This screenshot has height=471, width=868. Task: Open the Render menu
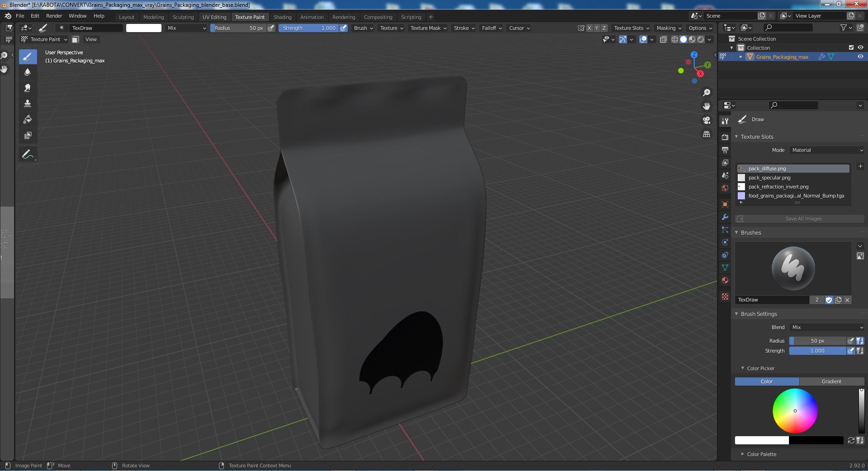(54, 16)
